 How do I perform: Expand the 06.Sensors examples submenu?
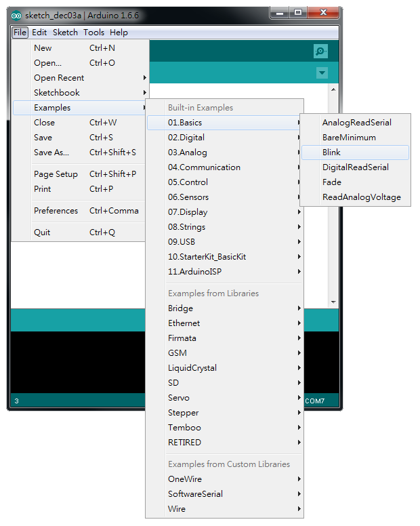click(x=188, y=197)
